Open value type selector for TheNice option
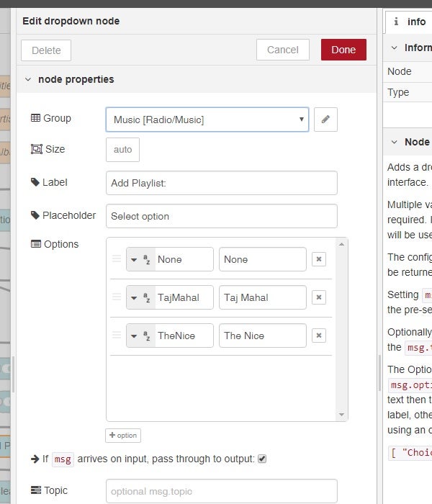Image resolution: width=432 pixels, height=504 pixels. pos(140,336)
